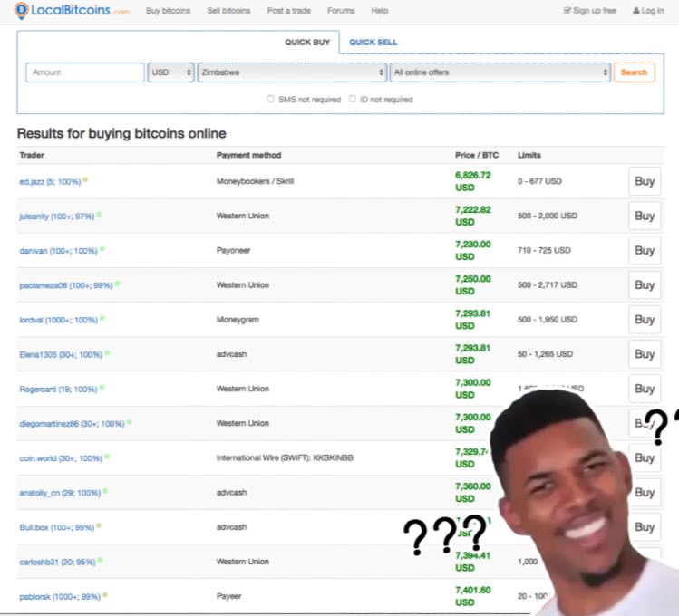Viewport: 679px width, 616px height.
Task: Click Sign up free link
Action: 590,11
